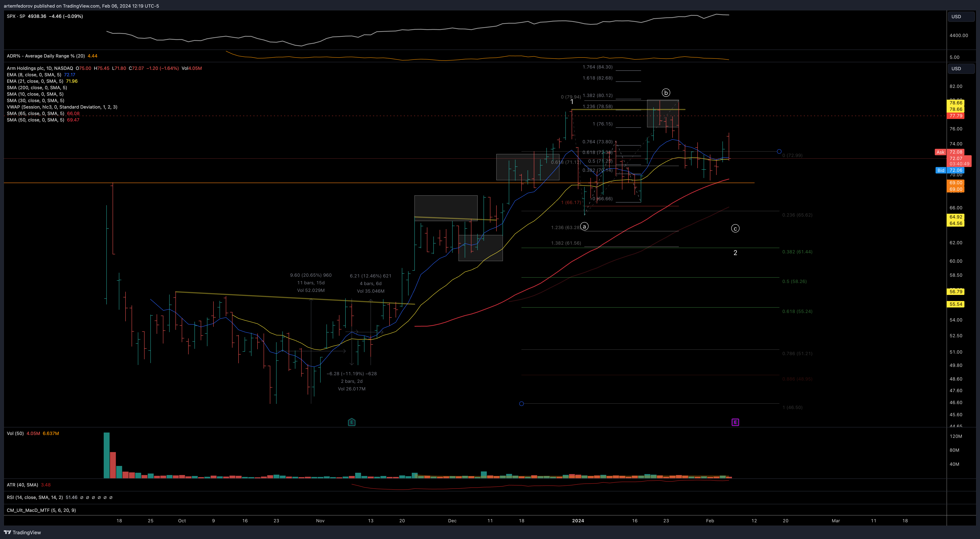Open the TradingView logo link
980x539 pixels.
[22, 532]
